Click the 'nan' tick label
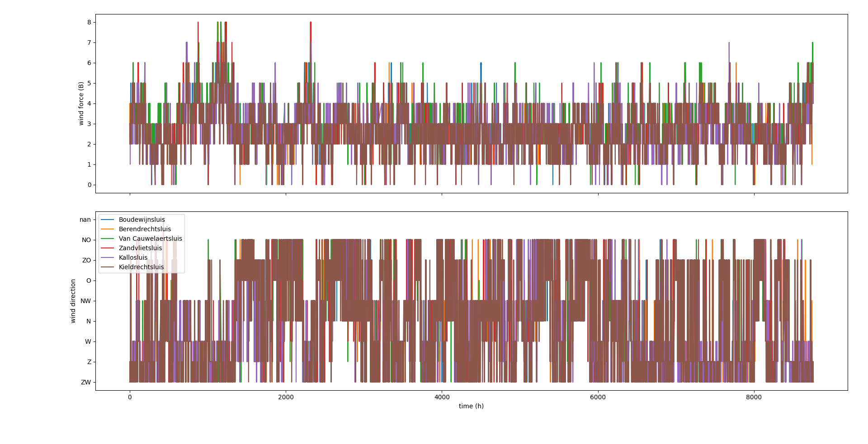The height and width of the screenshot is (444, 868). tap(85, 220)
